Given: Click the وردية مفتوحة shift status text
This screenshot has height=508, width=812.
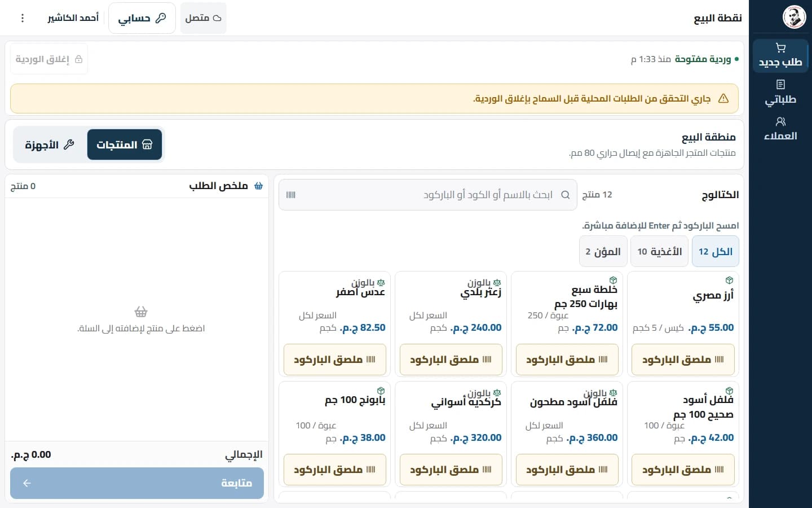Looking at the screenshot, I should coord(703,59).
